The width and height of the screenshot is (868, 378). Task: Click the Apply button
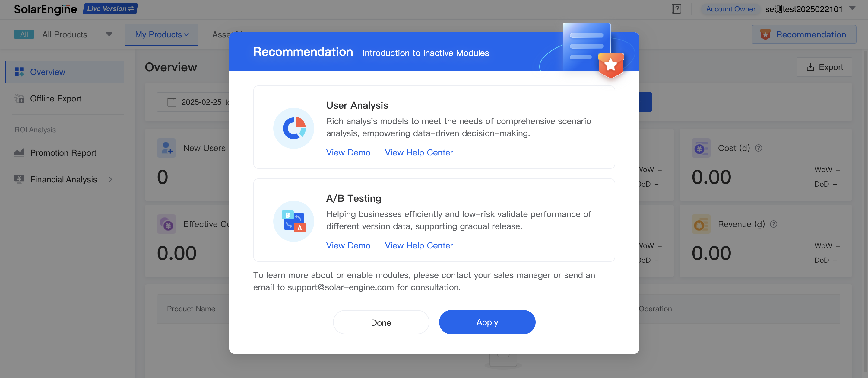[x=487, y=322]
